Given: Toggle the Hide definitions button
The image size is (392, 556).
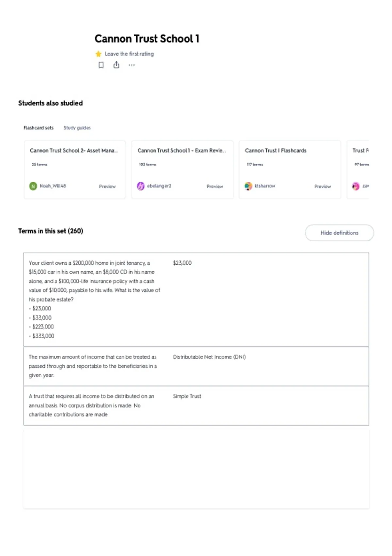Looking at the screenshot, I should 339,233.
